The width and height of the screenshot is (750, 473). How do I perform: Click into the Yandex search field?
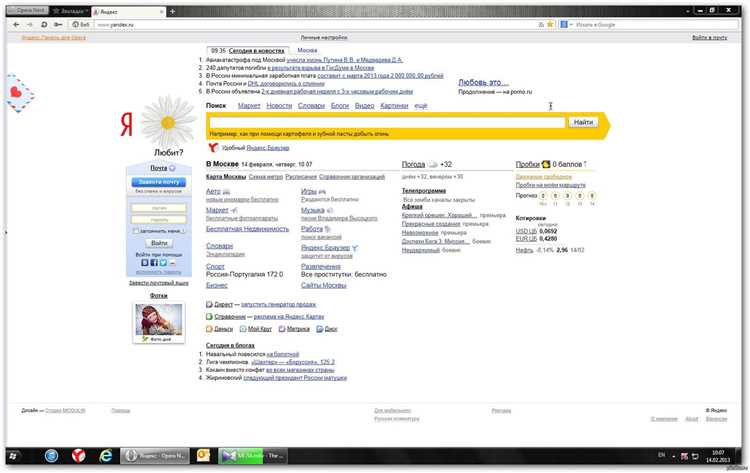click(385, 122)
